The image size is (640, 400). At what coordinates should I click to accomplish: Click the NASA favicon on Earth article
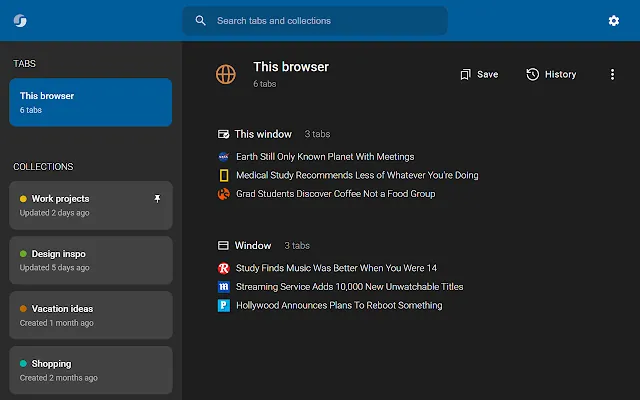pyautogui.click(x=224, y=157)
